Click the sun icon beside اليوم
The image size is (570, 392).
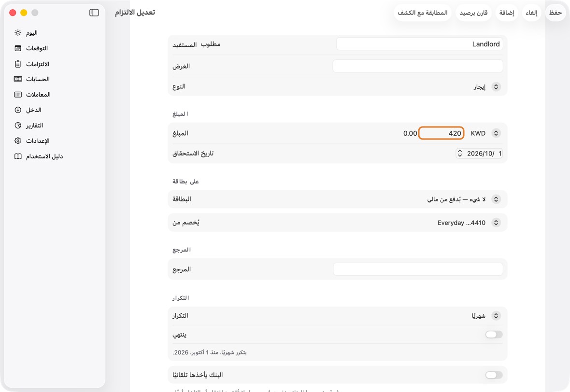tap(18, 33)
